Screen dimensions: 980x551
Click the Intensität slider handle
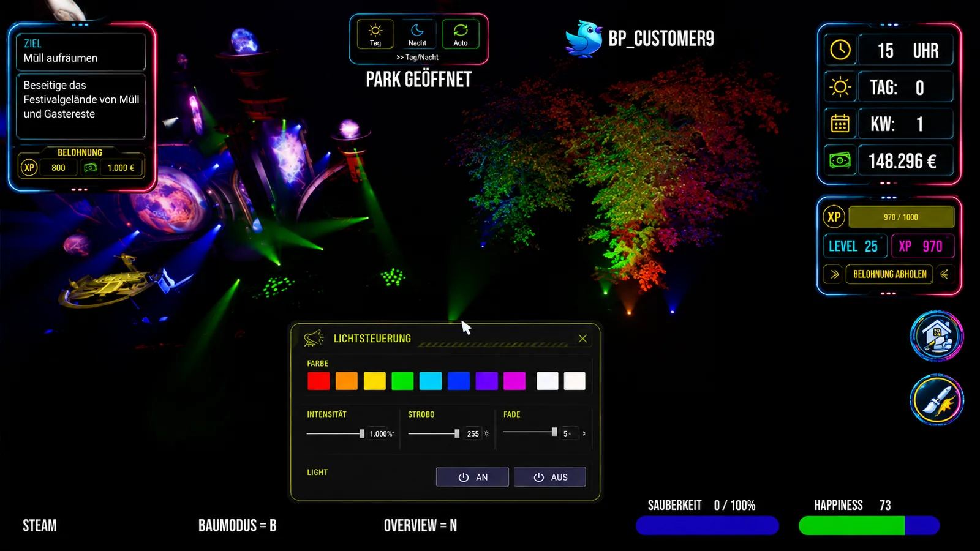click(x=362, y=433)
